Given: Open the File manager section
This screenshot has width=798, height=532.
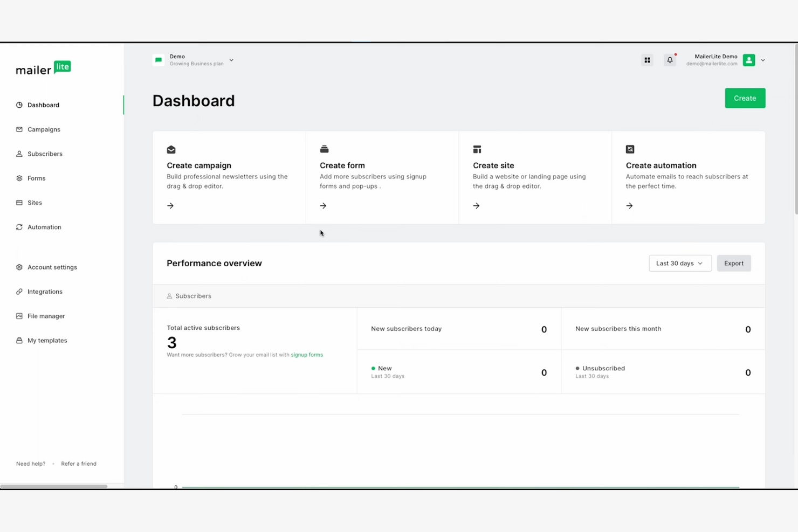Looking at the screenshot, I should [46, 316].
